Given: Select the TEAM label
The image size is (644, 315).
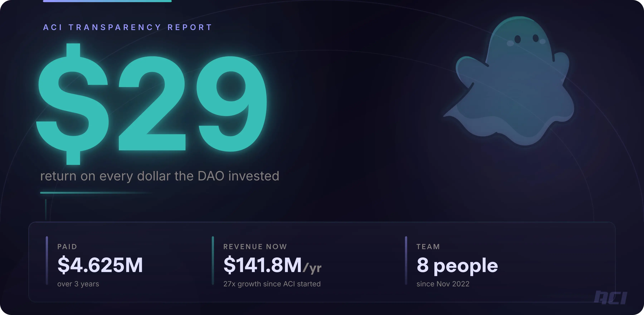Looking at the screenshot, I should click(x=428, y=247).
